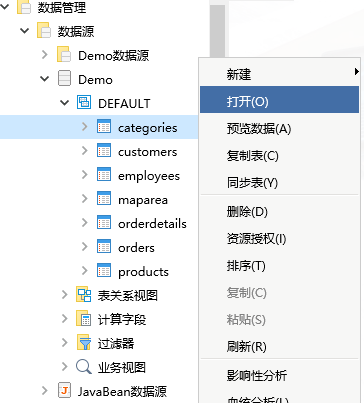
Task: Select 影响性分析 menu entry
Action: 279,375
